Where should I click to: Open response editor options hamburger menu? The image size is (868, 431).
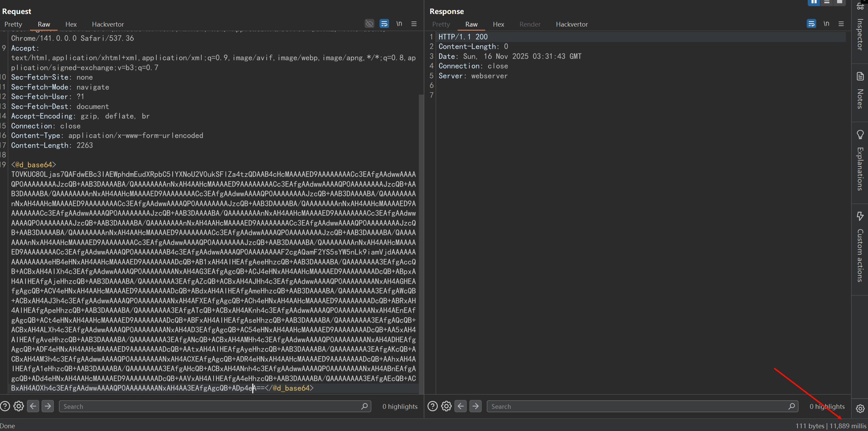pos(841,24)
